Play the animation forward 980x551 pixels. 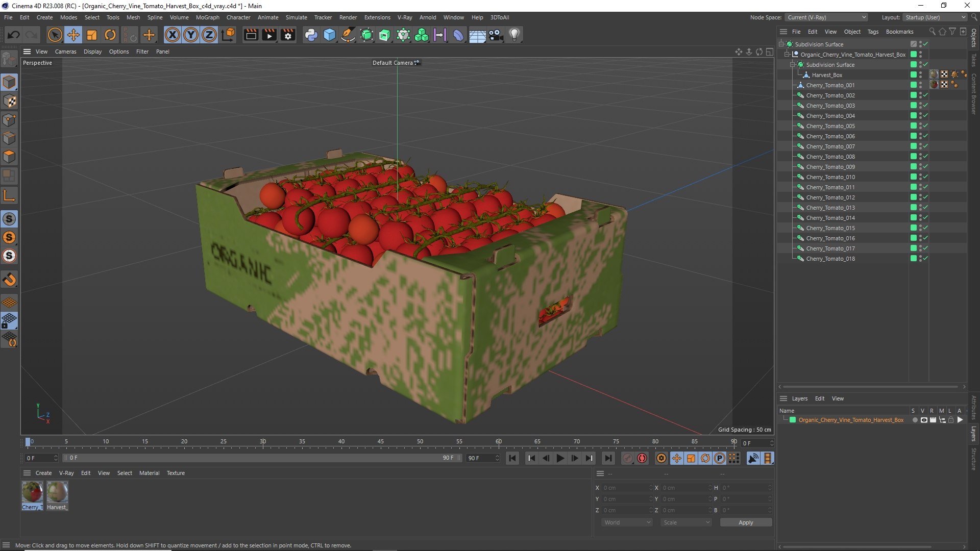pyautogui.click(x=560, y=458)
